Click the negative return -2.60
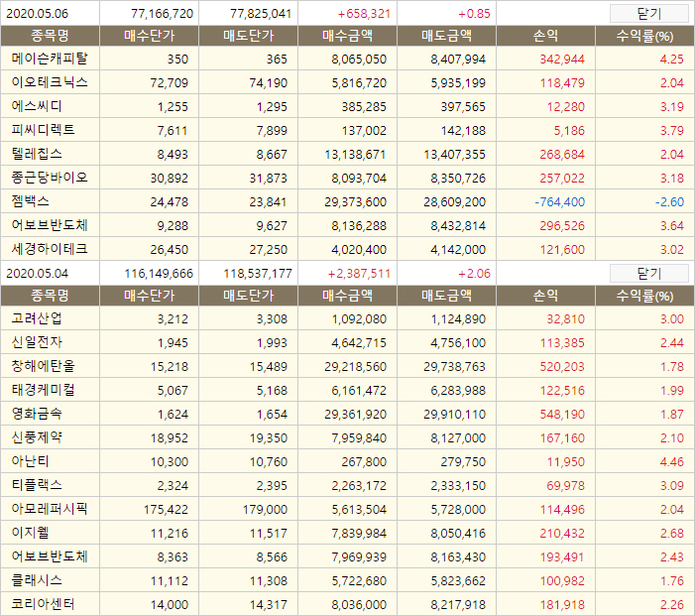The width and height of the screenshot is (695, 616). point(670,202)
